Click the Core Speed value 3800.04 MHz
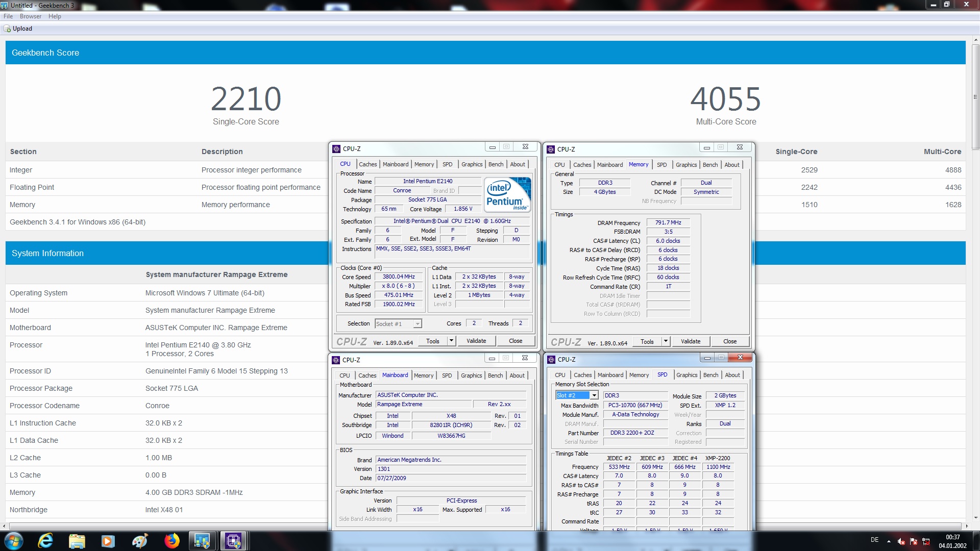Screen dimensions: 980x551 coord(399,277)
